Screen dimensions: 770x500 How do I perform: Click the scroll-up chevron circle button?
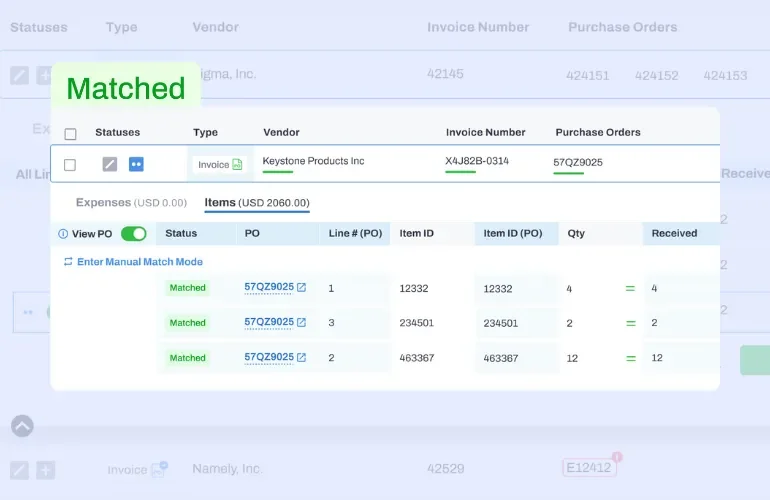(x=22, y=426)
